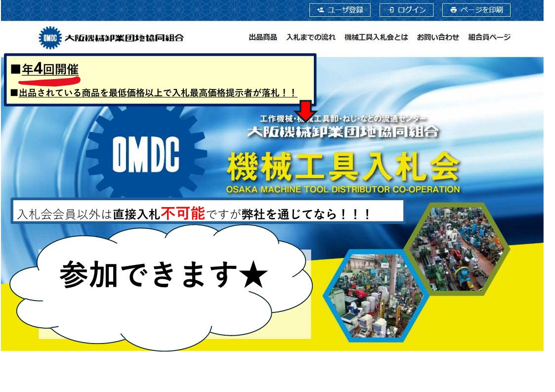Screen dimensions: 555x392
Task: Open the お問い合わせ menu item
Action: tap(438, 37)
